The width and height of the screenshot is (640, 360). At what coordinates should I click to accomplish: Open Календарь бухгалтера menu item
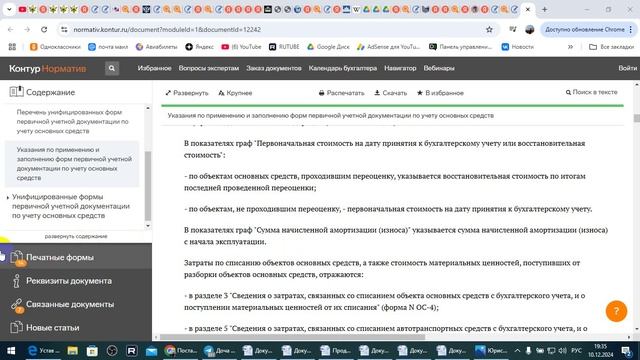342,68
